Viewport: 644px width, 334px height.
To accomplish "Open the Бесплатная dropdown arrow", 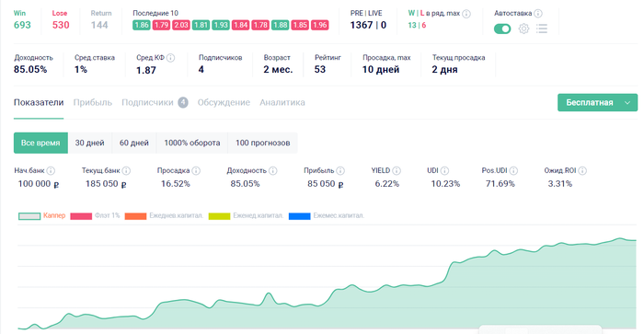I will pyautogui.click(x=627, y=103).
